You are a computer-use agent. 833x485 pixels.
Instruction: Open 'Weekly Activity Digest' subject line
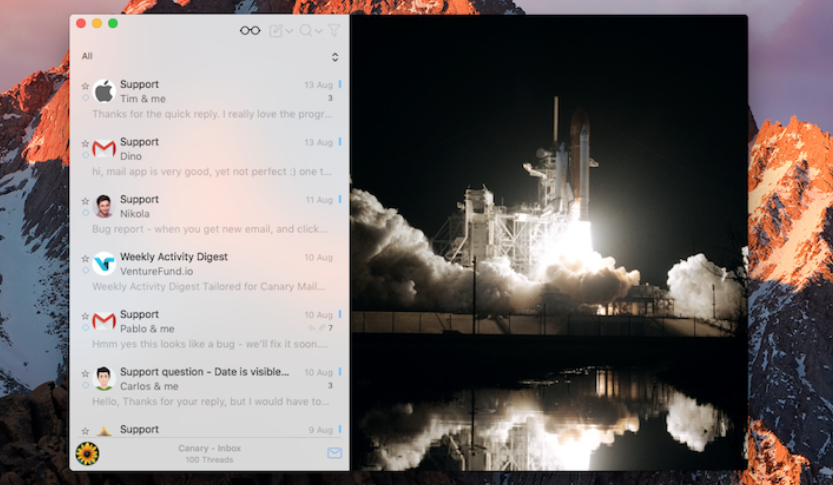coord(174,257)
